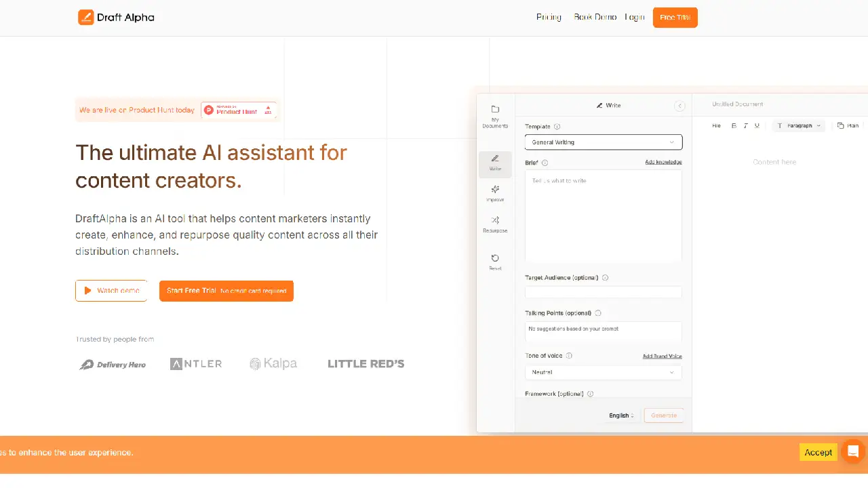
Task: Collapse the Write panel with the chevron
Action: point(679,106)
